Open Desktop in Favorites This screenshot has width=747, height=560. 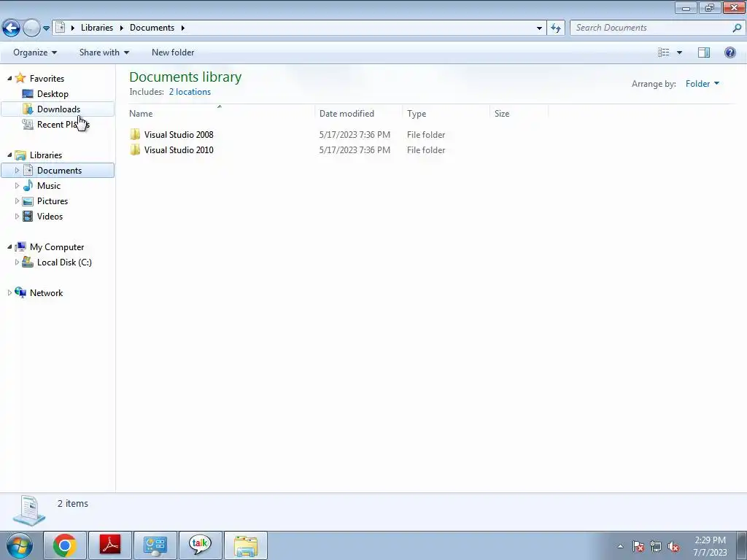[53, 94]
